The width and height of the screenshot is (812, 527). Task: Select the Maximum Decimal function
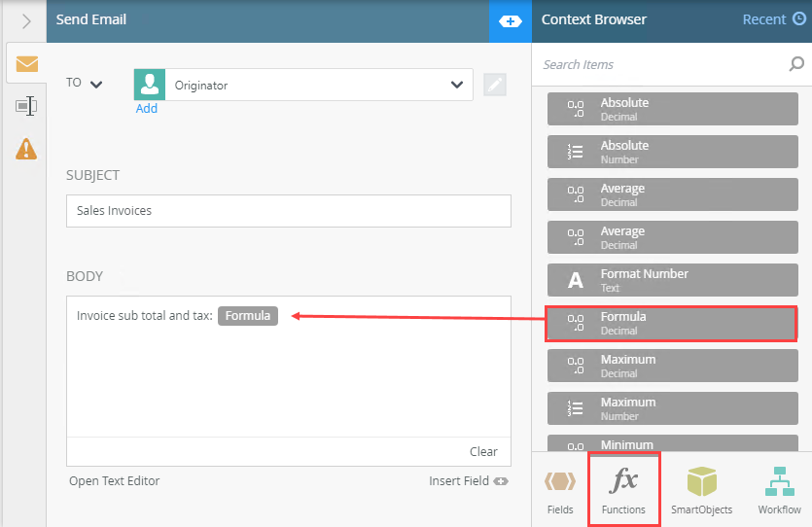672,366
